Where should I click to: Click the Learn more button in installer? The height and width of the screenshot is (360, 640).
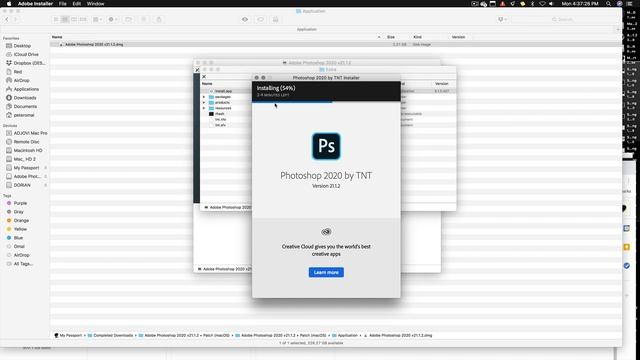click(326, 272)
